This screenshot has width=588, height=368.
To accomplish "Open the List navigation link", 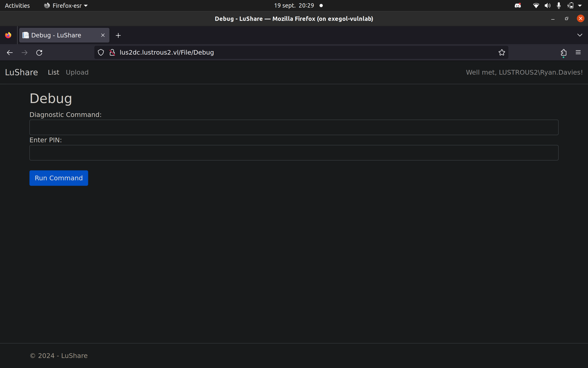I will 53,72.
